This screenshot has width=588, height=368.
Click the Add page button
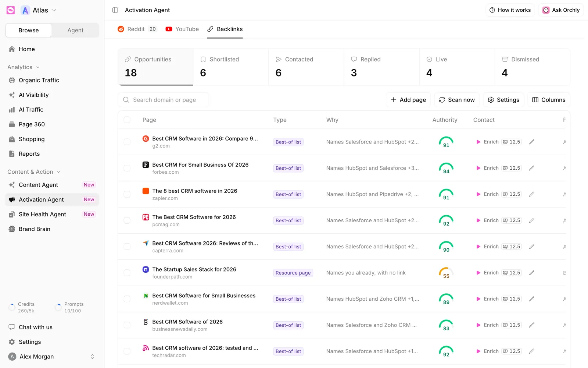(408, 100)
